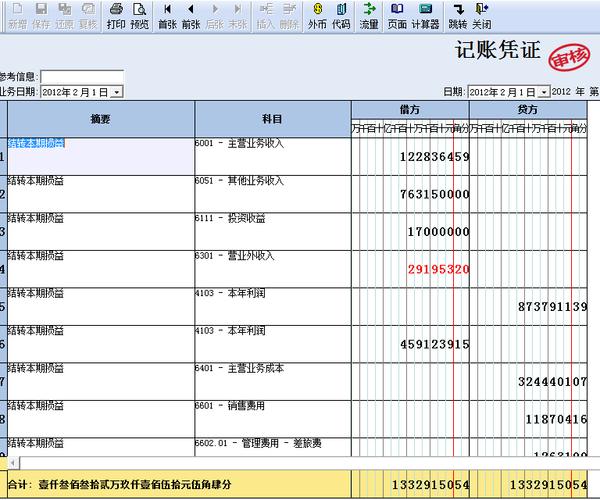Launch the 计算器 calculator icon
600x500 pixels.
pyautogui.click(x=425, y=16)
